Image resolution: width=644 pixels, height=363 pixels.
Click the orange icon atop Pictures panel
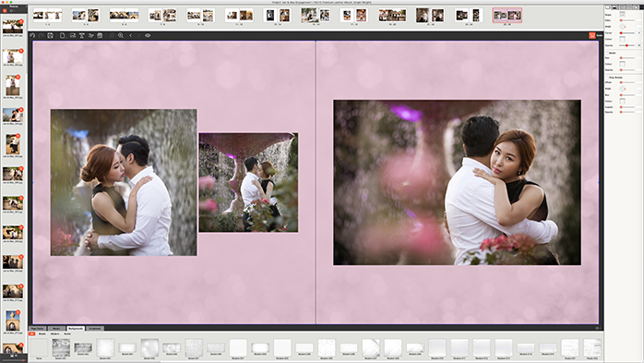pyautogui.click(x=5, y=11)
